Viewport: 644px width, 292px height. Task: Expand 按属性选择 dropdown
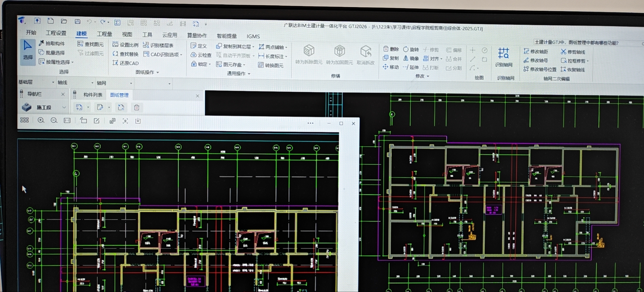coord(72,62)
